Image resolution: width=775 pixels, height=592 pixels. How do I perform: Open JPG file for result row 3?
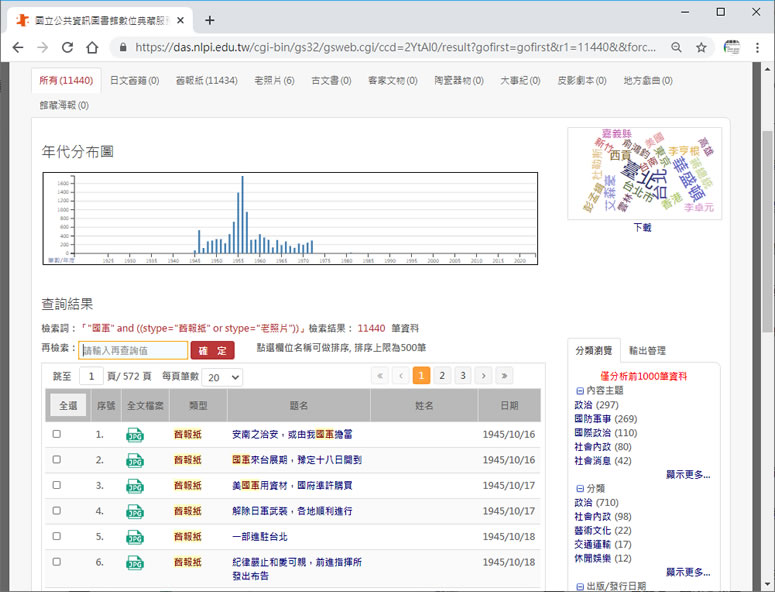click(135, 486)
